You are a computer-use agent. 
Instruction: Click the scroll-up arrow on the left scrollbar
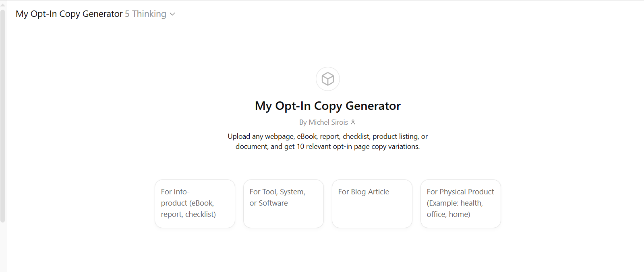(x=3, y=4)
